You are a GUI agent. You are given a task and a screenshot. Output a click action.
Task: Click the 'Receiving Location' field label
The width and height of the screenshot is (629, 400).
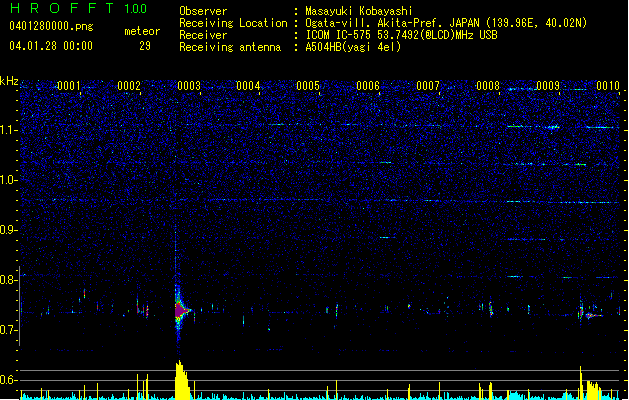(x=233, y=23)
